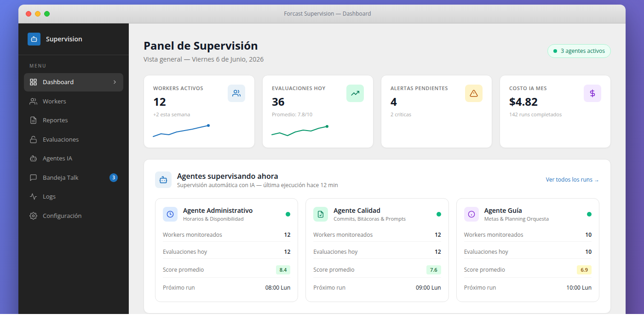This screenshot has height=331, width=644.
Task: Go to Evaluaciones in the sidebar
Action: [74, 139]
